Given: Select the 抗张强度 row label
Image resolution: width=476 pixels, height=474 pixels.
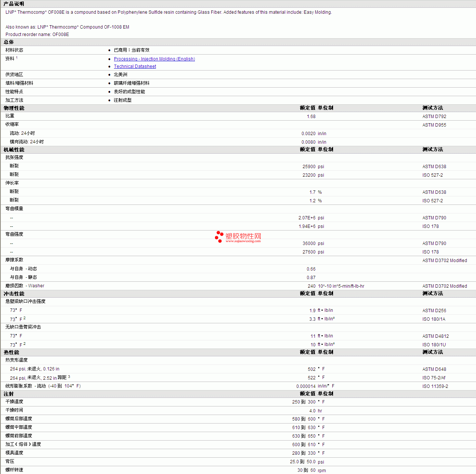Looking at the screenshot, I should (x=14, y=157).
